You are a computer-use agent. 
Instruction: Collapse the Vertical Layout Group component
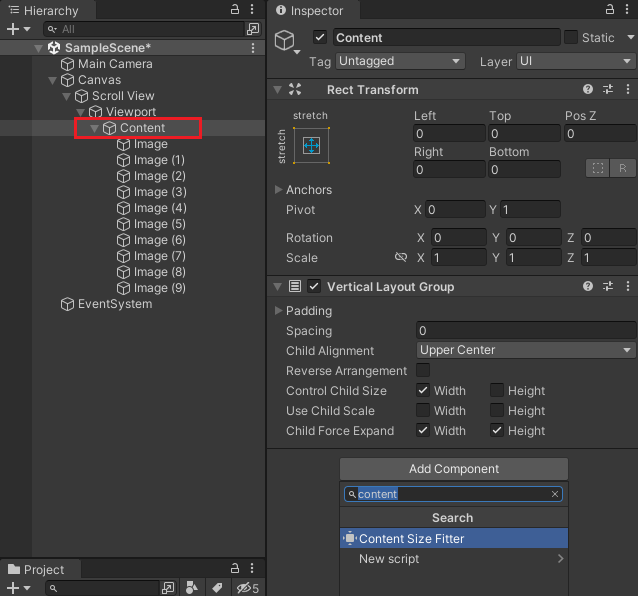pyautogui.click(x=277, y=286)
